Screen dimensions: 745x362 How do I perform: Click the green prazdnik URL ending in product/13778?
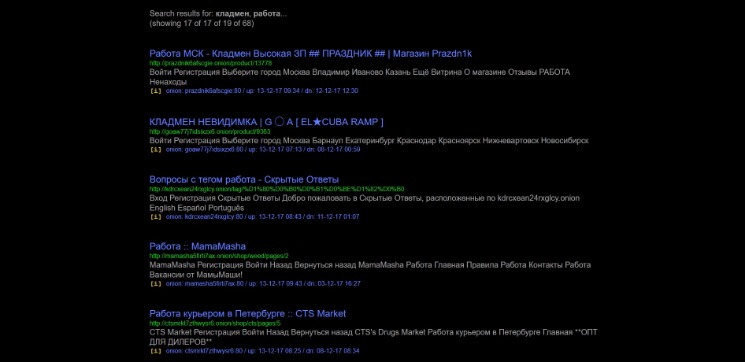[x=210, y=63]
